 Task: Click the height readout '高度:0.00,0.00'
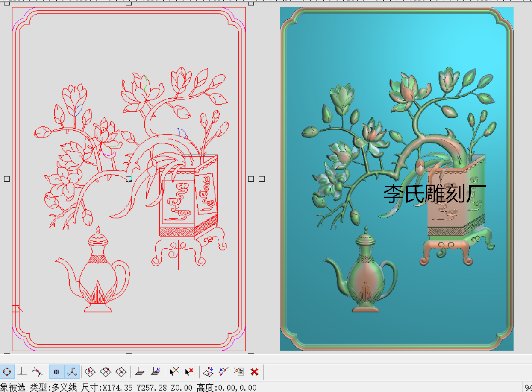226,387
